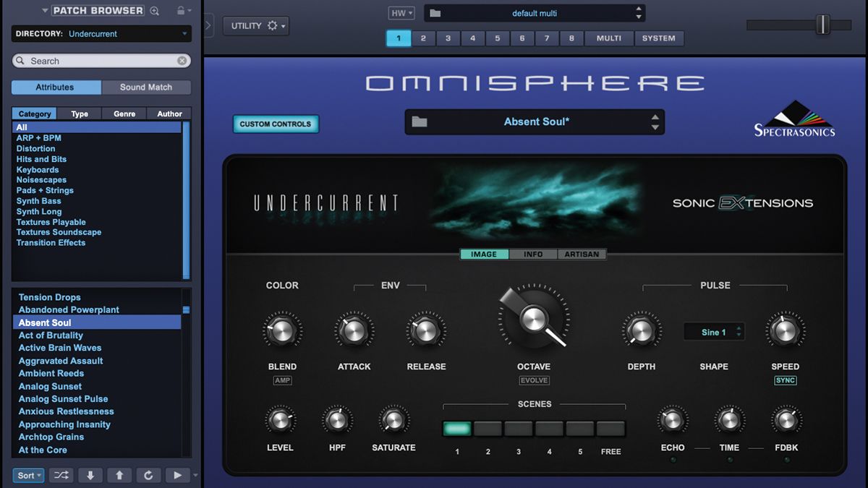Switch to the INFO tab

click(x=533, y=254)
